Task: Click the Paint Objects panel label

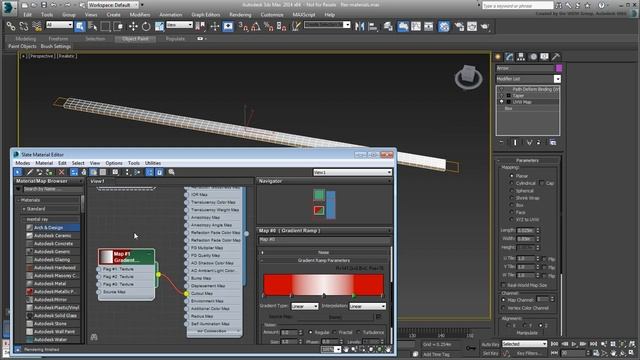Action: (x=22, y=47)
